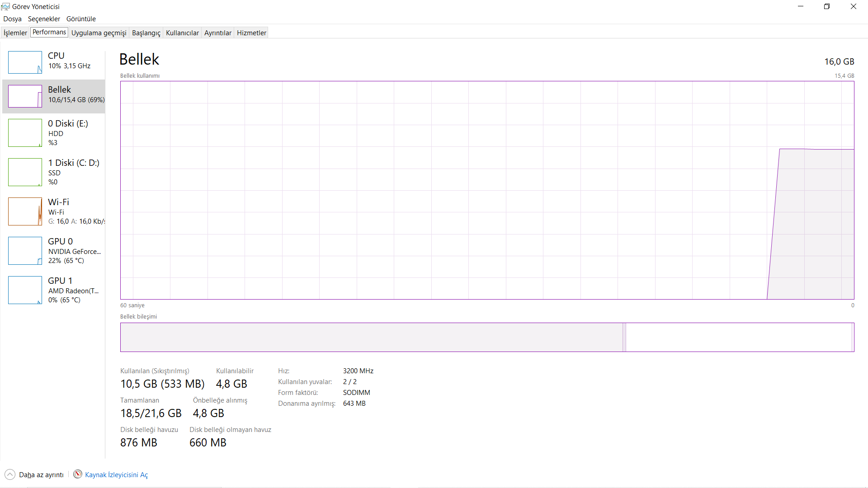The height and width of the screenshot is (488, 868).
Task: Select the Wi-Fi network graph icon
Action: pos(25,211)
